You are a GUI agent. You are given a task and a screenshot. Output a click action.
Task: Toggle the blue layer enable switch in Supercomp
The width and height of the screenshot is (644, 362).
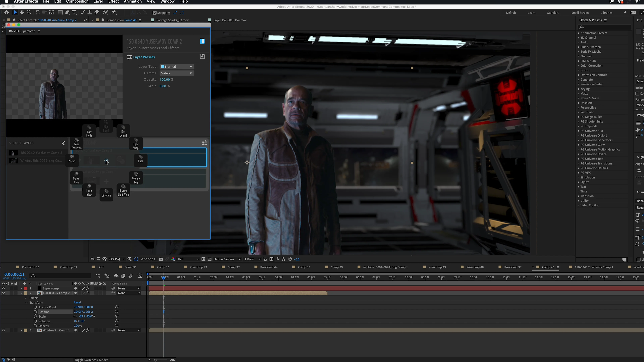click(x=202, y=41)
